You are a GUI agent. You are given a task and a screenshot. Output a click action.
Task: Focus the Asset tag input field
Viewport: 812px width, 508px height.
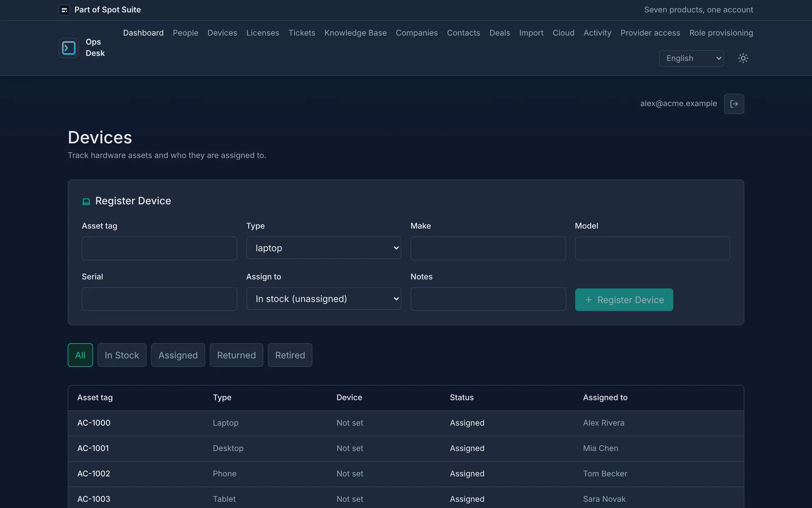(x=159, y=248)
